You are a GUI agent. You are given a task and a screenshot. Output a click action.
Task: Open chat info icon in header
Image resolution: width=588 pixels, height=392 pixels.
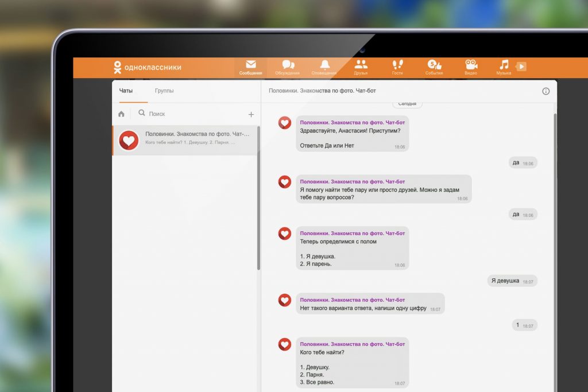click(x=546, y=91)
